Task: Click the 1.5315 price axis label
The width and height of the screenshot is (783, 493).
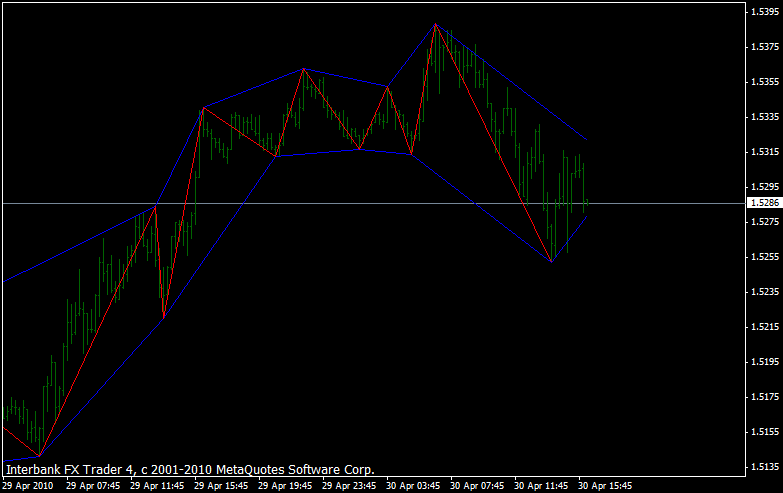Action: click(x=765, y=151)
